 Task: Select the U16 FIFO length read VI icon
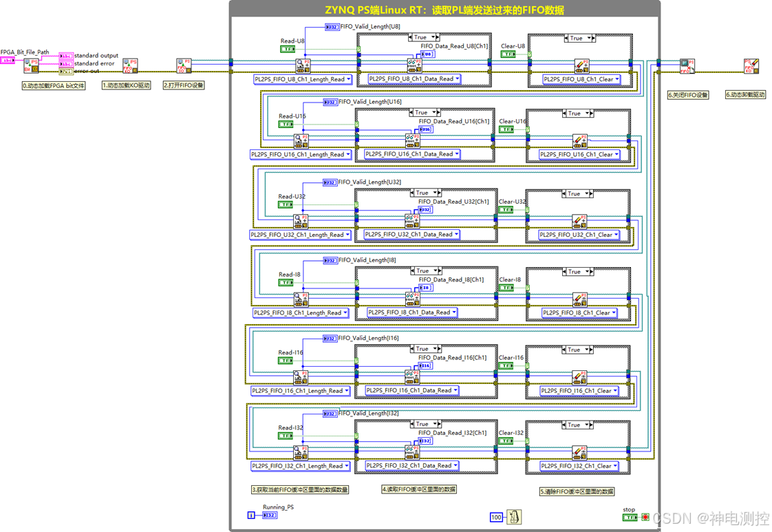tap(301, 141)
